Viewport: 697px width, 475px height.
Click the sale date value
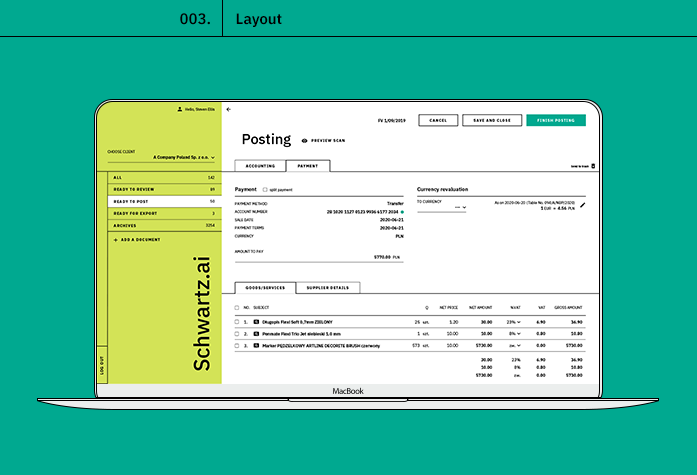[x=392, y=220]
